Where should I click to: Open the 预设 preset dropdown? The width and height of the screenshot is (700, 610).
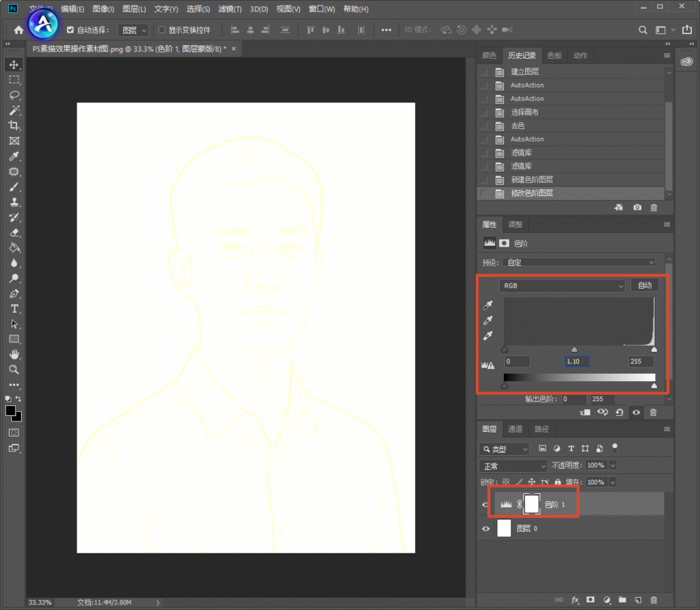[580, 262]
